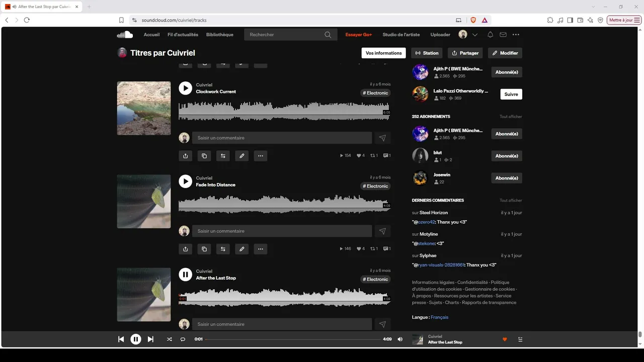
Task: Toggle the browser sidebar panel
Action: coord(570,20)
